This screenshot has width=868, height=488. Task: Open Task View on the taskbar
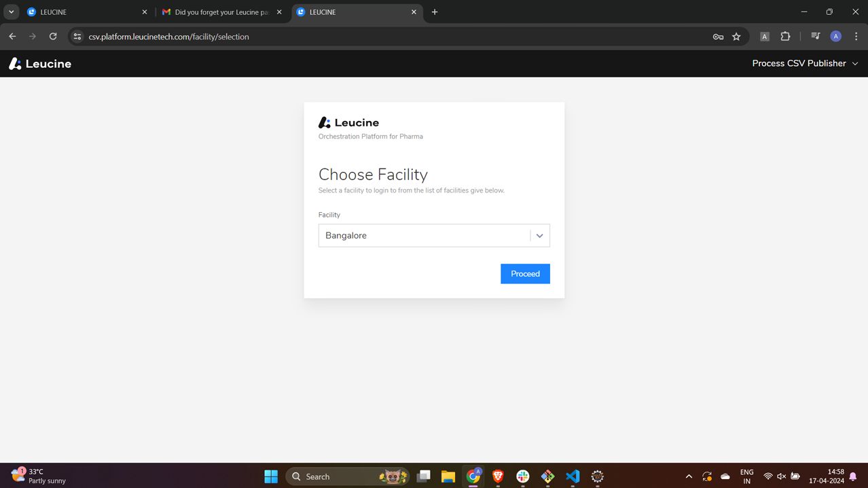coord(423,476)
